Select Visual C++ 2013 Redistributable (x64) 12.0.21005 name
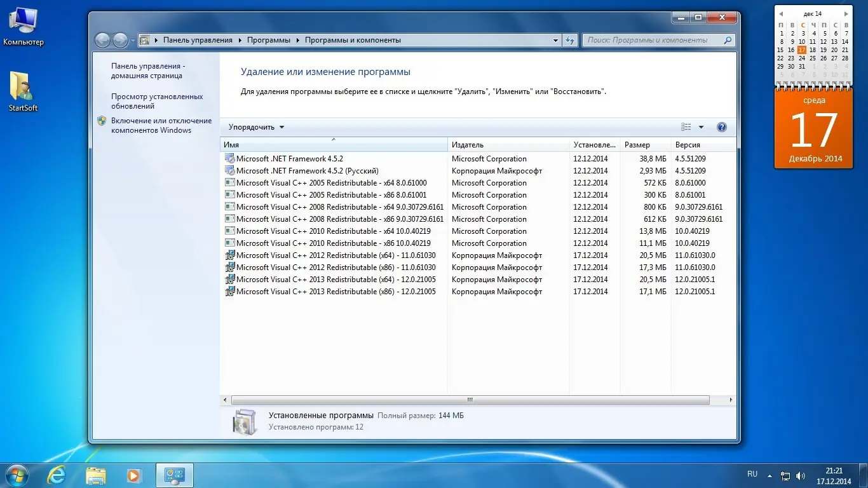The width and height of the screenshot is (868, 488). [336, 280]
